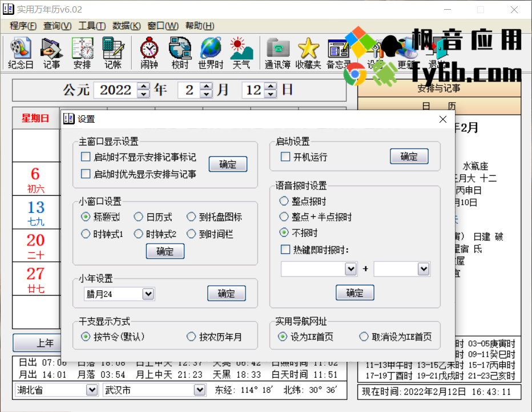Open the 记事 notes toolbar icon
The width and height of the screenshot is (532, 412).
(x=51, y=53)
